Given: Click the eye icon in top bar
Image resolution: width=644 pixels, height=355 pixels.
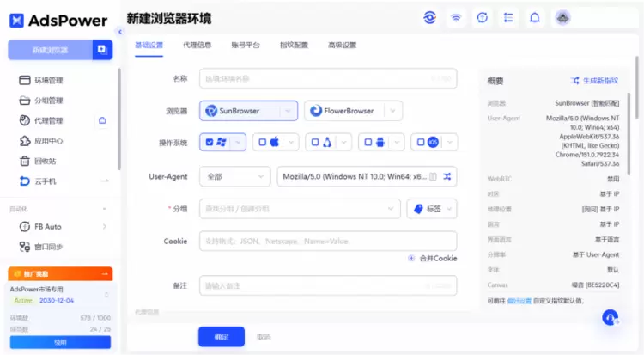Looking at the screenshot, I should [429, 18].
